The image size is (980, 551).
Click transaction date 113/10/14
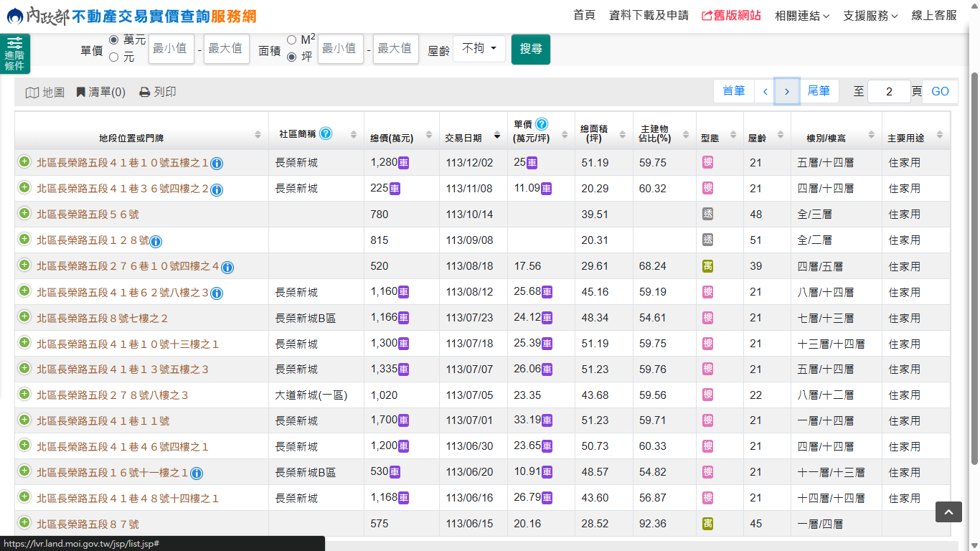pos(469,215)
